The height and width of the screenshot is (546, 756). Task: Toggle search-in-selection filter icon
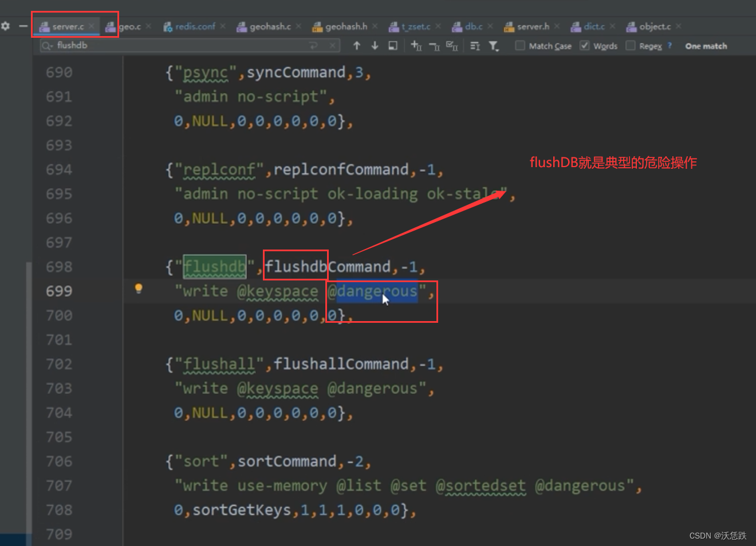[x=475, y=45]
